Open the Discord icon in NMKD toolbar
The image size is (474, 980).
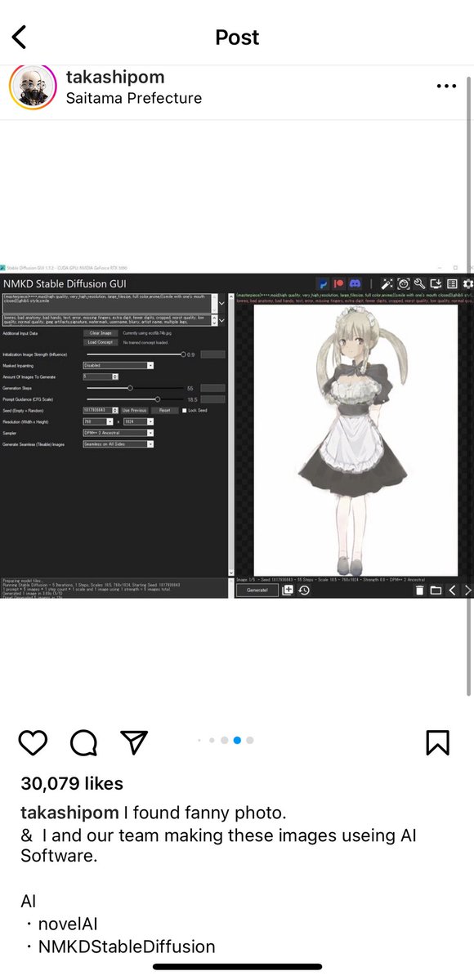[x=355, y=283]
